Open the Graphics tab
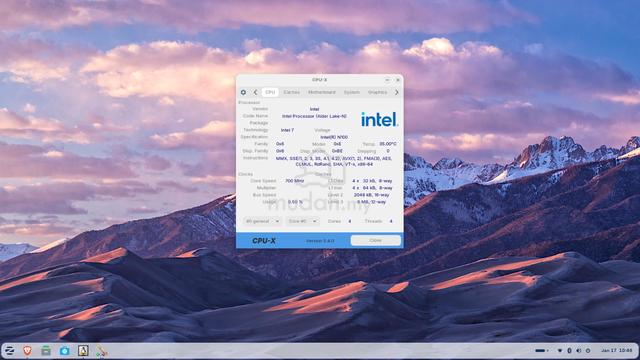The image size is (640, 360). pos(378,92)
